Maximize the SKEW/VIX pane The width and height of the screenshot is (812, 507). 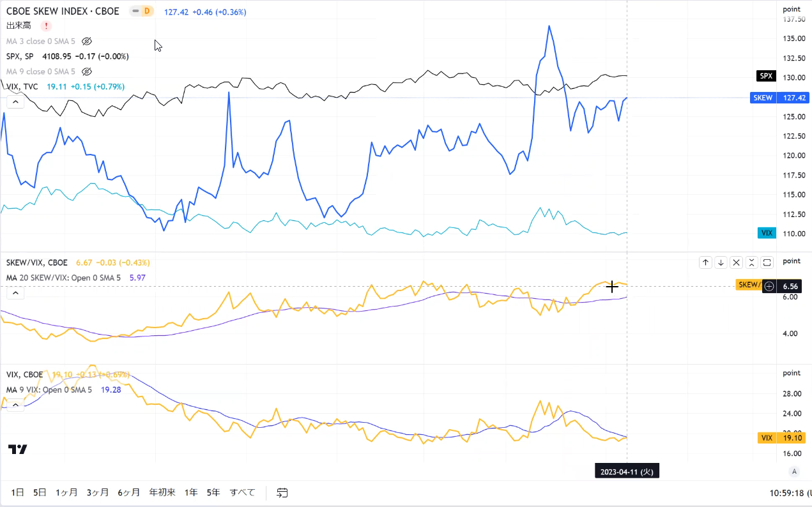click(x=767, y=262)
